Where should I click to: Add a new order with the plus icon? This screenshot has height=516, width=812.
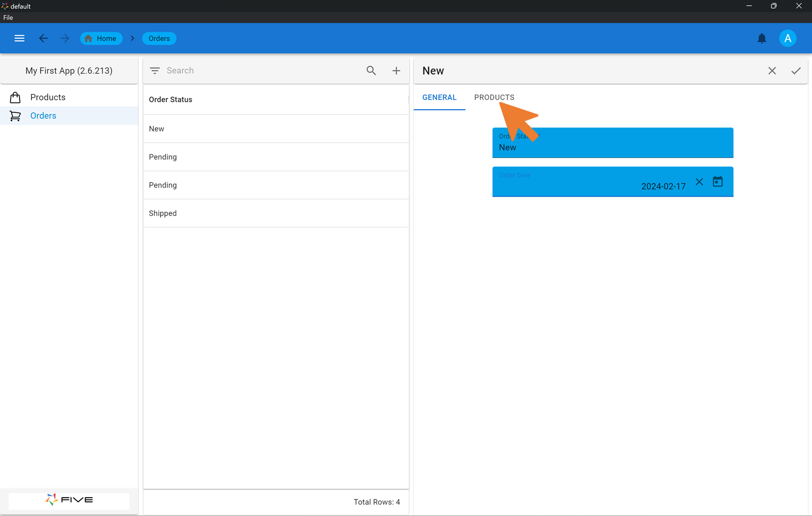coord(396,71)
